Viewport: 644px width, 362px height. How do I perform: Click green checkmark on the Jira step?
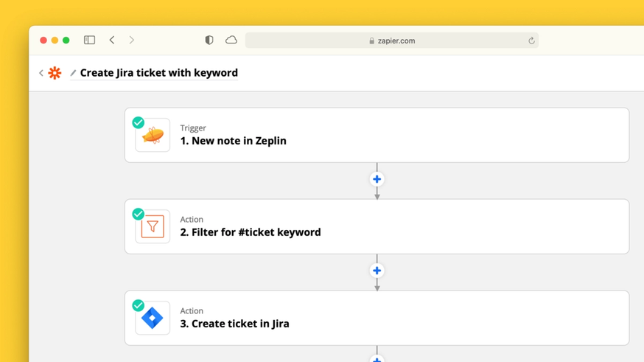pos(138,305)
